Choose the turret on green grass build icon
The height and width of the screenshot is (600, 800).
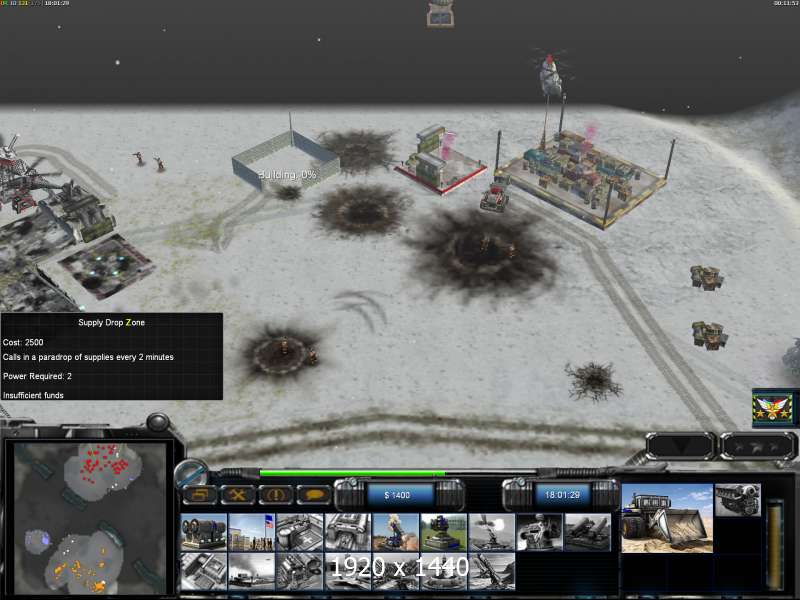pos(443,532)
